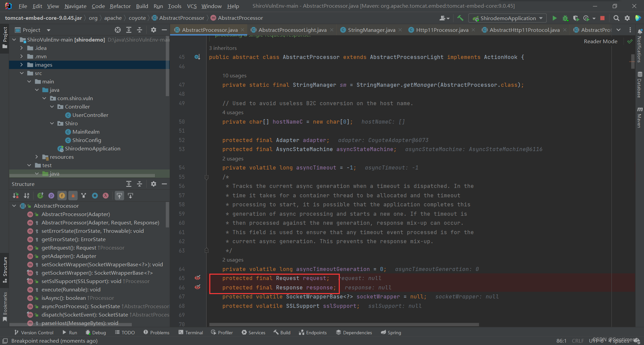Collapse the AbstractProcessor node in Structure
The width and height of the screenshot is (644, 345).
(14, 206)
